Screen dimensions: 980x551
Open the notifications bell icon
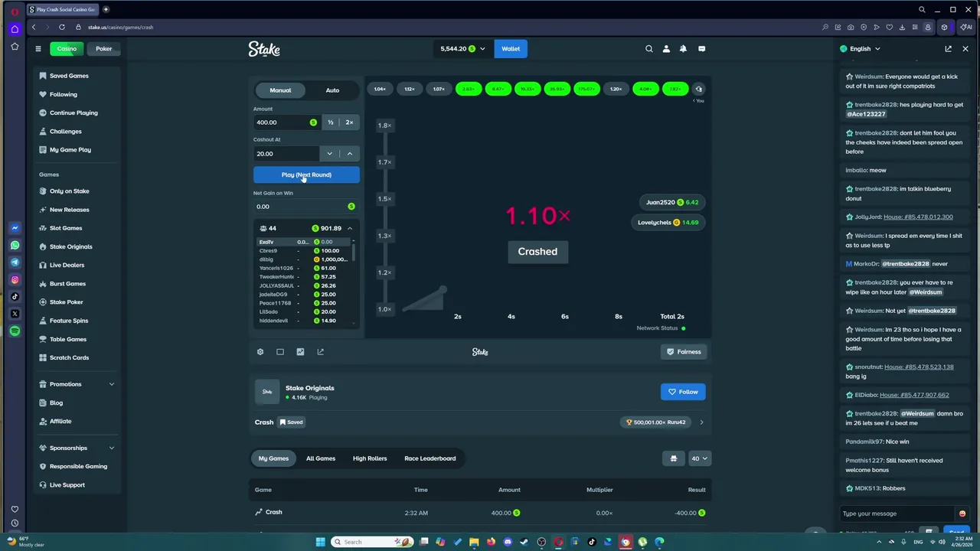click(683, 49)
